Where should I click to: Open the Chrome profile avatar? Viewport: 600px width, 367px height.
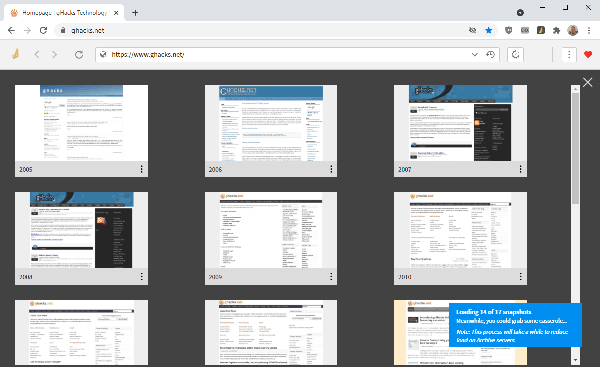(x=572, y=30)
